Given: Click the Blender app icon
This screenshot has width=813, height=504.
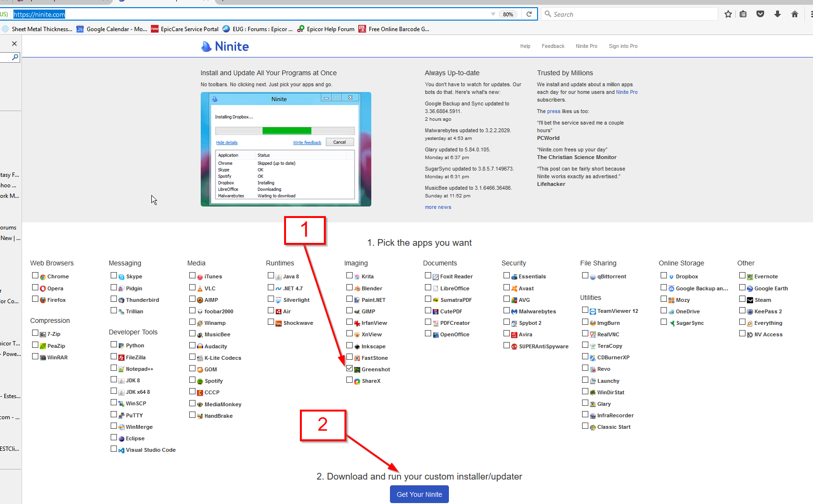Looking at the screenshot, I should tap(357, 288).
